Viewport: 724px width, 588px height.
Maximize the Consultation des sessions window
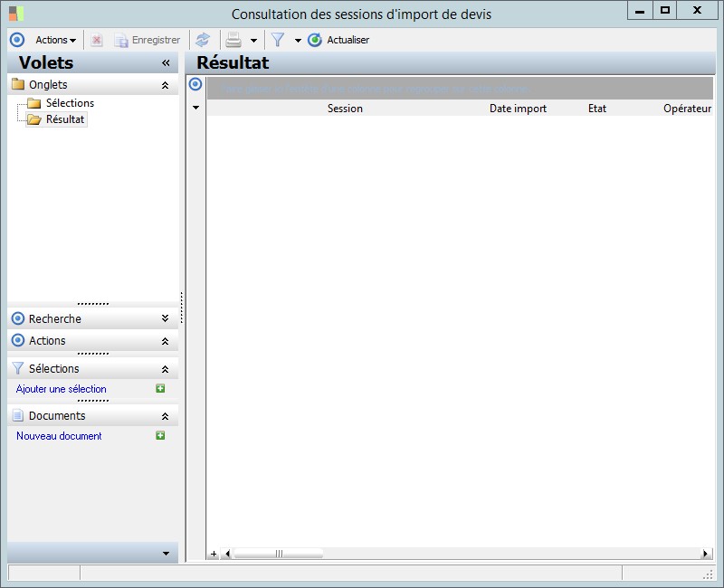click(x=665, y=10)
